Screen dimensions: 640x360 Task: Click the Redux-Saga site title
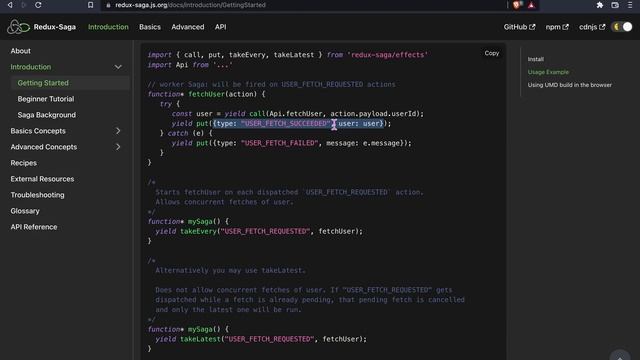55,27
